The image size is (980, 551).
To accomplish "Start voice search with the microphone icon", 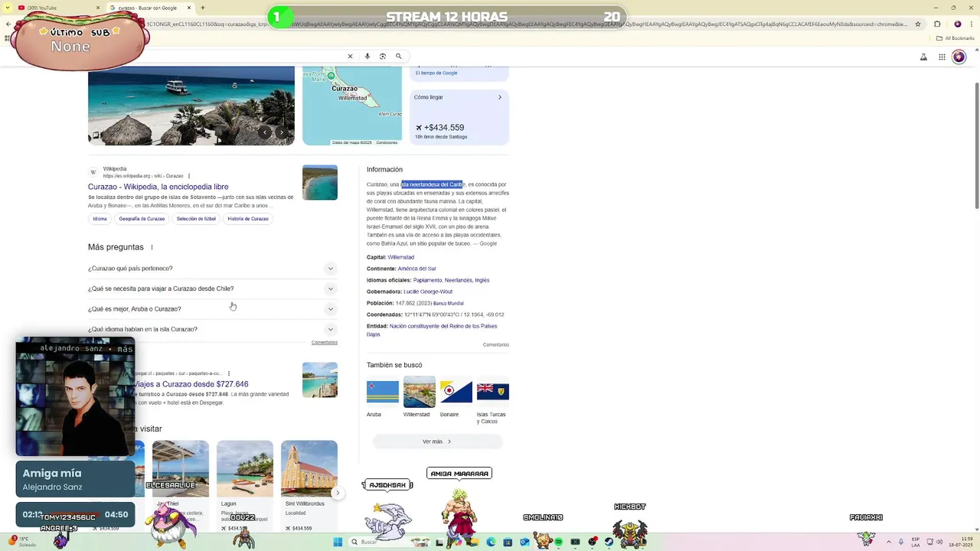I will [x=367, y=56].
